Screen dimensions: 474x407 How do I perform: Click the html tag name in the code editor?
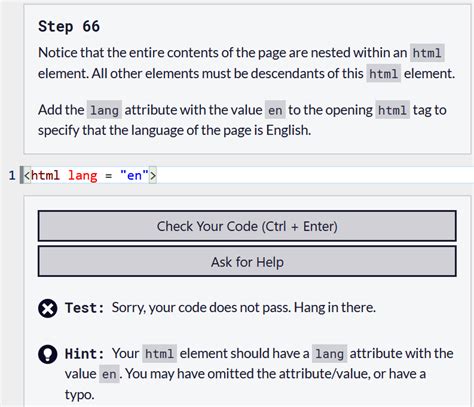coord(45,175)
